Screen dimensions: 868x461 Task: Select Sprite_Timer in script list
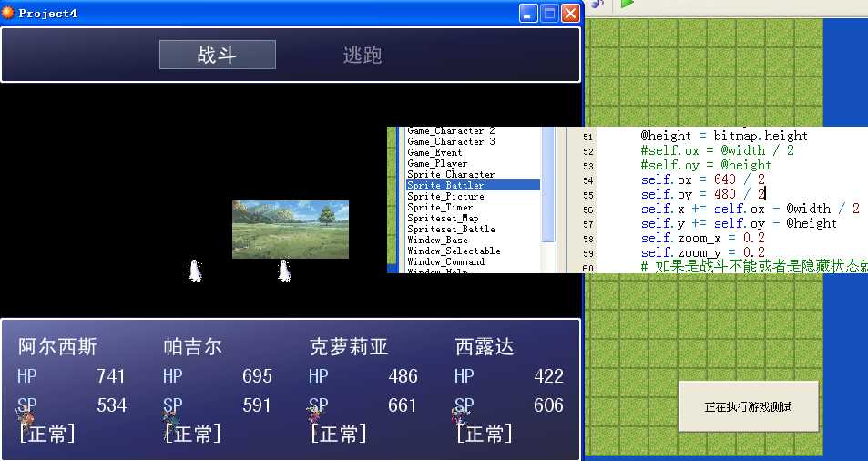point(440,208)
